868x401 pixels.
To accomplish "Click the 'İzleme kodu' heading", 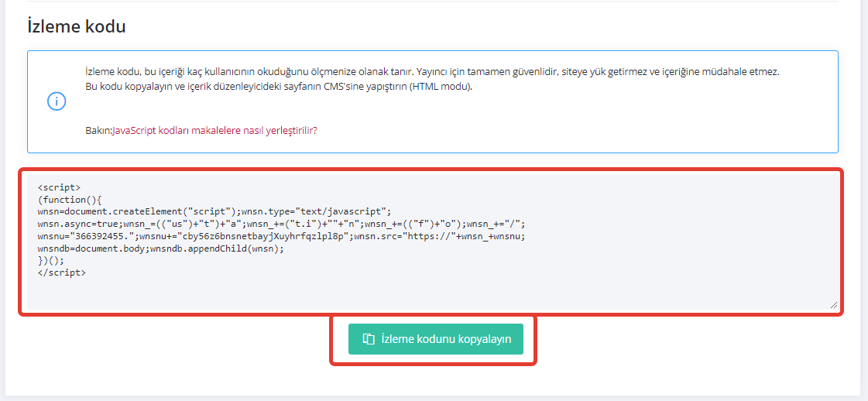I will [77, 26].
